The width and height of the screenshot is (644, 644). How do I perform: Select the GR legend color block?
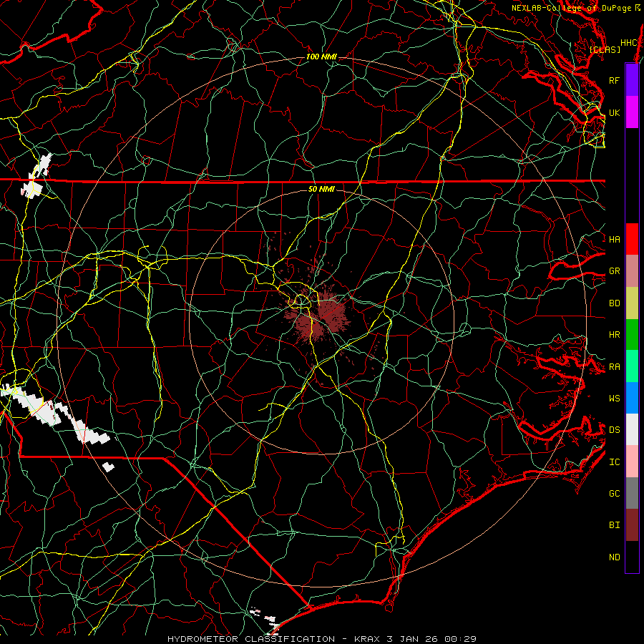pos(632,270)
